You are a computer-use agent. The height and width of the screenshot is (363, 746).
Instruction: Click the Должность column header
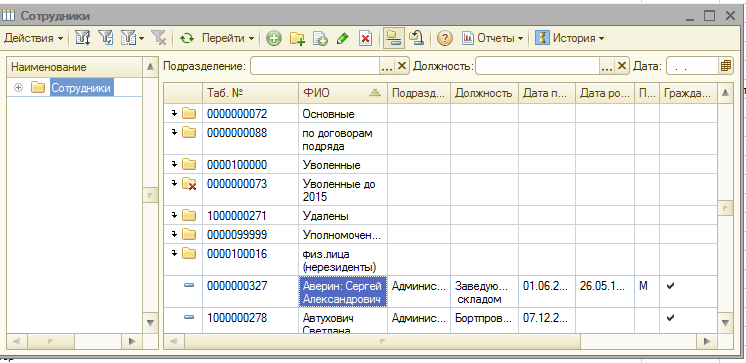pyautogui.click(x=484, y=93)
